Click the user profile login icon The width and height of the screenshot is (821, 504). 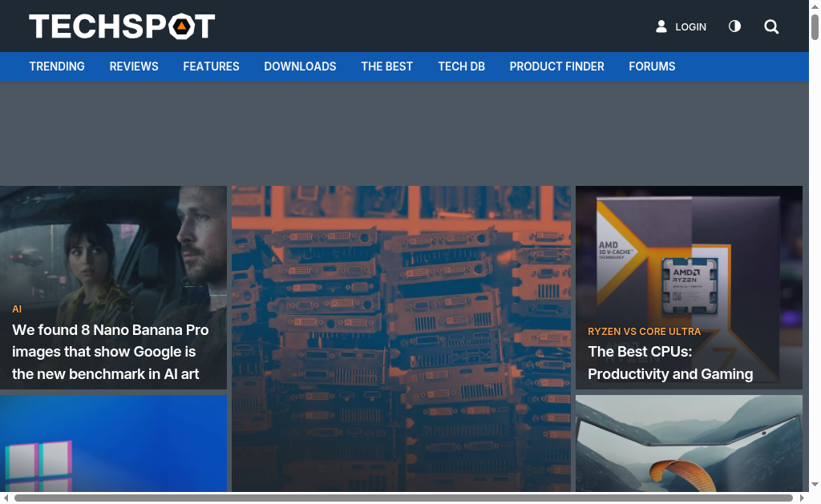coord(661,26)
